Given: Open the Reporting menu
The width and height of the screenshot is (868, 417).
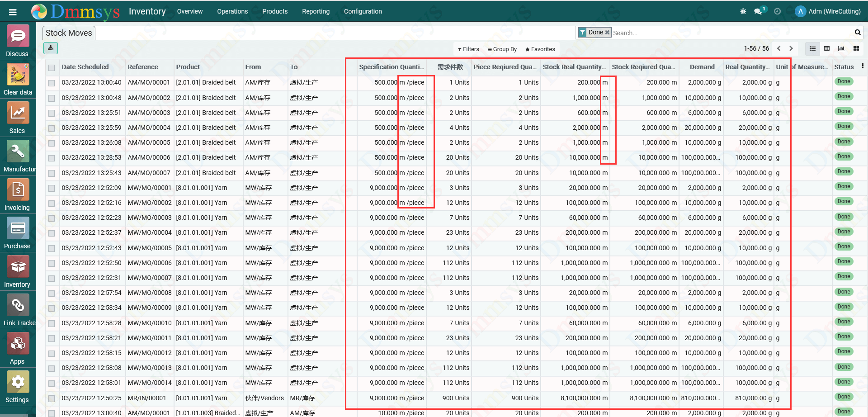Looking at the screenshot, I should pos(316,11).
